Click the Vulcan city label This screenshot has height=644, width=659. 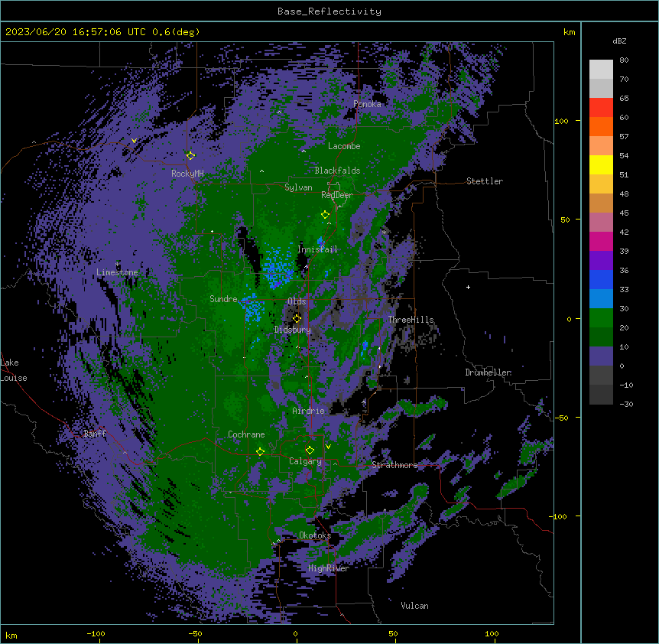[x=414, y=606]
